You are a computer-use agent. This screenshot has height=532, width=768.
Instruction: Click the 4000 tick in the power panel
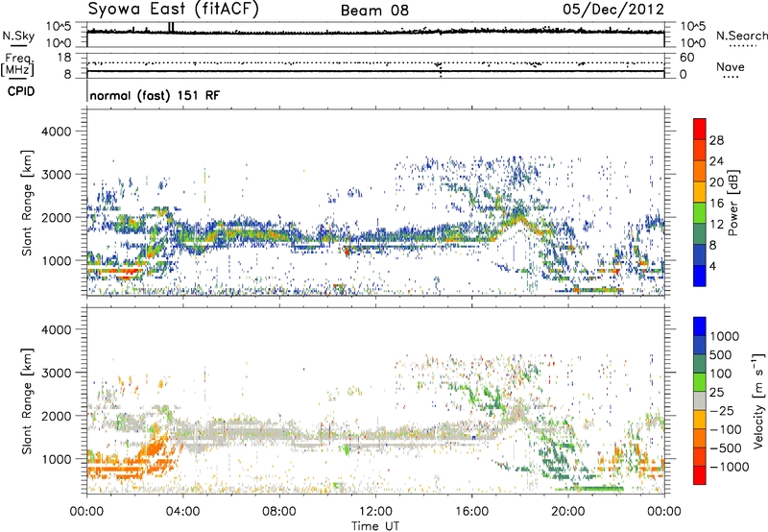pyautogui.click(x=56, y=132)
